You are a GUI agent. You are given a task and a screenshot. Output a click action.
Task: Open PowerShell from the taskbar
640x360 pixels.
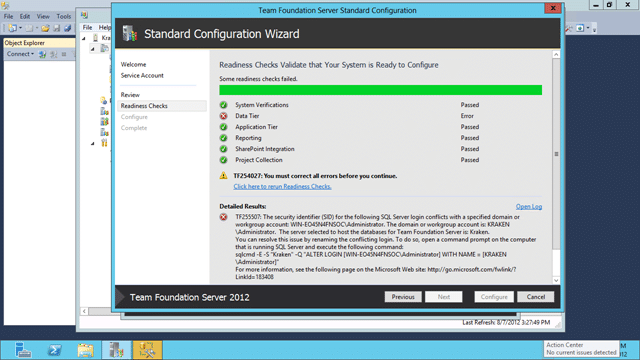click(54, 350)
